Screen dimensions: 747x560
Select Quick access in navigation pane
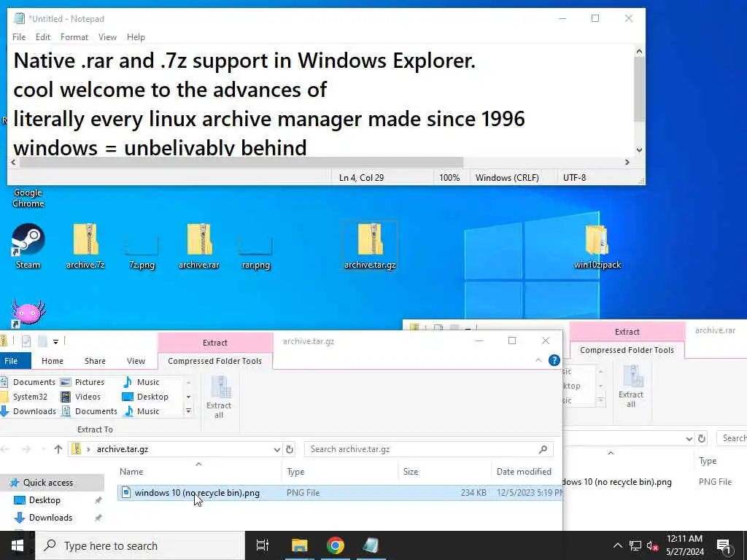53,483
